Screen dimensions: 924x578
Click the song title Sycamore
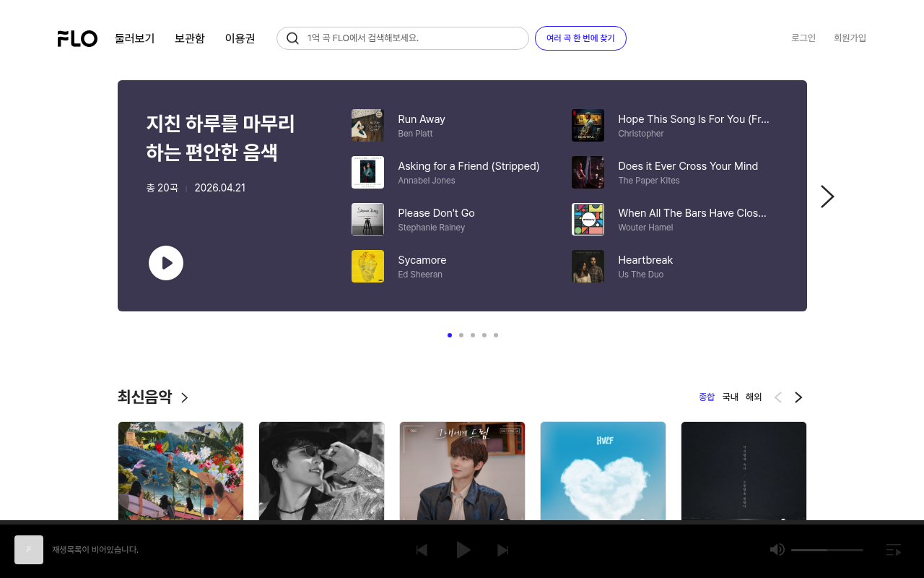tap(422, 260)
